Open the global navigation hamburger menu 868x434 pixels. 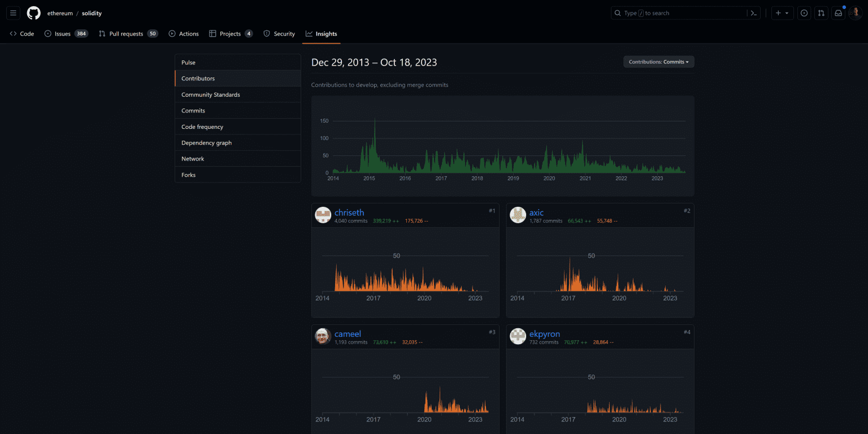[x=13, y=12]
